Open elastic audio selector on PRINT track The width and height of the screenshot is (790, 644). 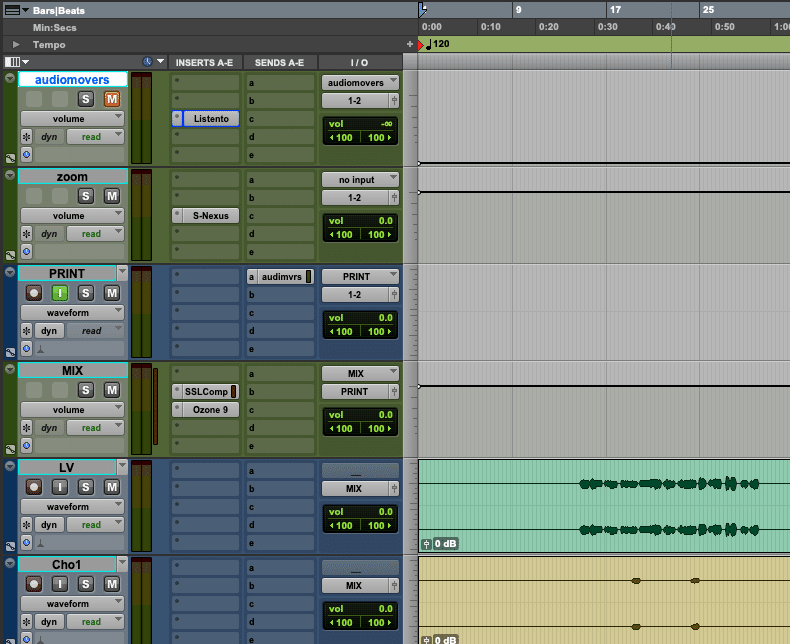41,349
